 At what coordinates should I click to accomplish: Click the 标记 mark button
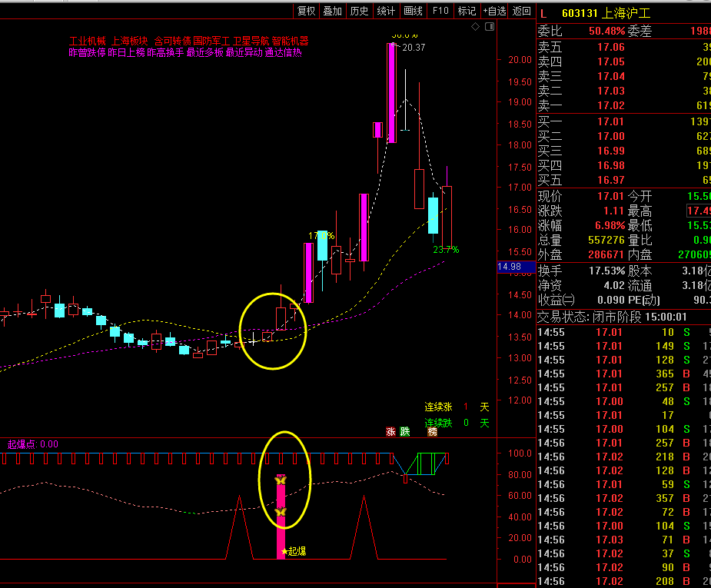point(467,11)
